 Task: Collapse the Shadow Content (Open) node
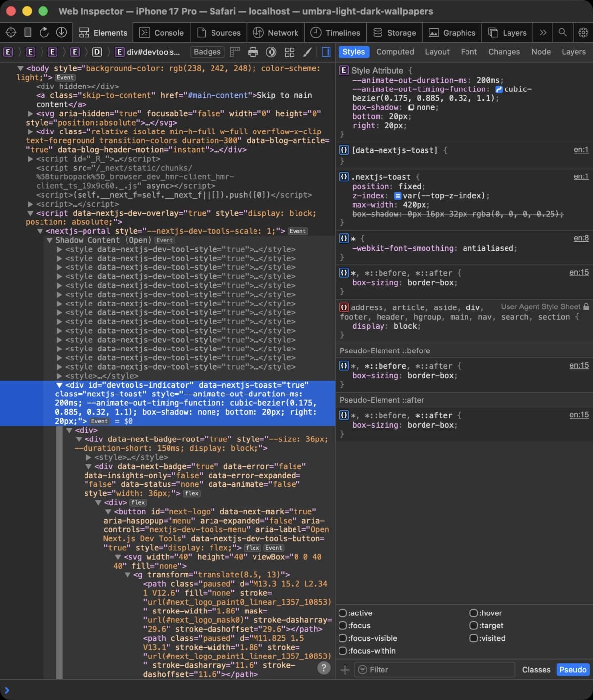49,240
